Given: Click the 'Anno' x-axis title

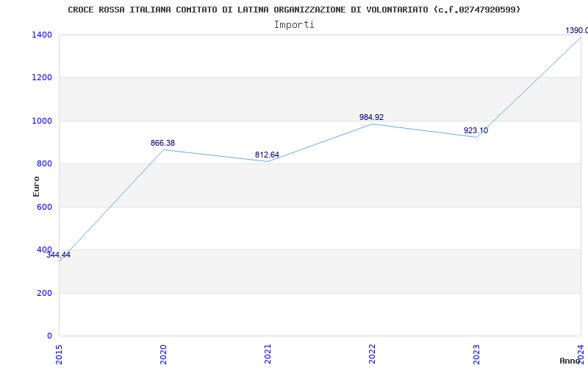Looking at the screenshot, I should 570,361.
